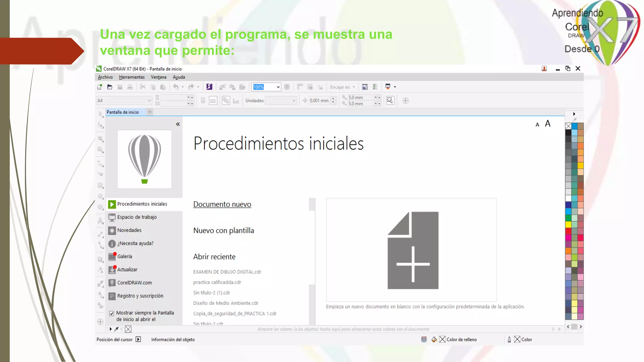Select the Text tool in toolbox

pyautogui.click(x=101, y=221)
